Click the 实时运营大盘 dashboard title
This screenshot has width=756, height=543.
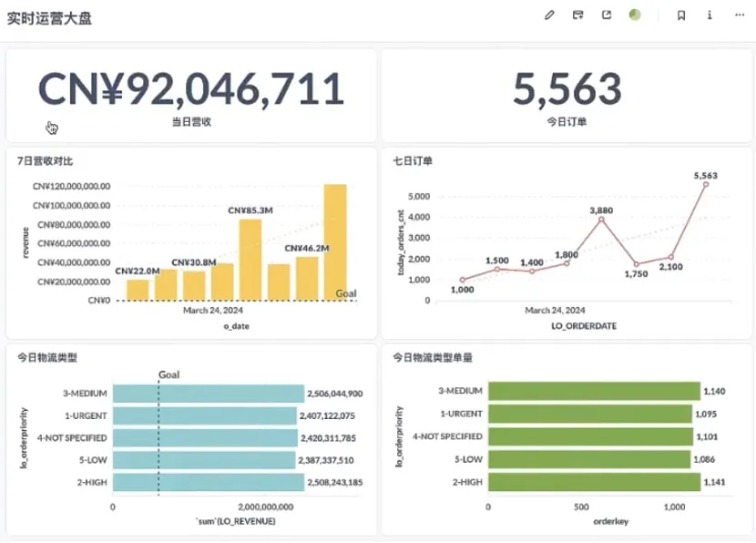click(49, 18)
